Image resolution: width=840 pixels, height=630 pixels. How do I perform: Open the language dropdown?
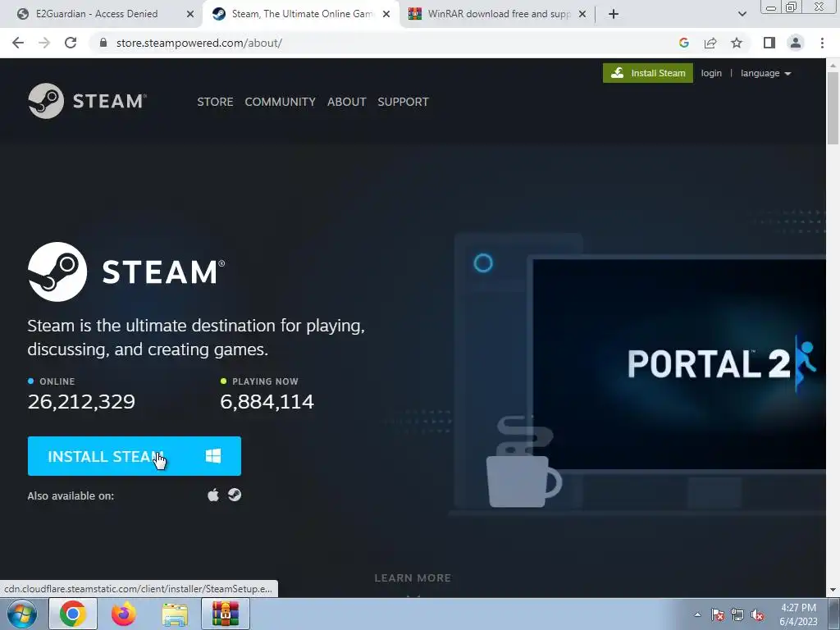(765, 73)
